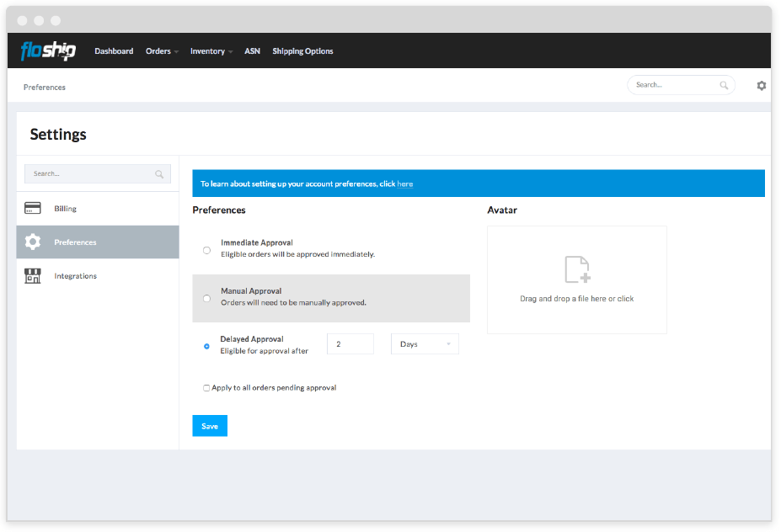
Task: Click the Floship logo
Action: pos(48,51)
